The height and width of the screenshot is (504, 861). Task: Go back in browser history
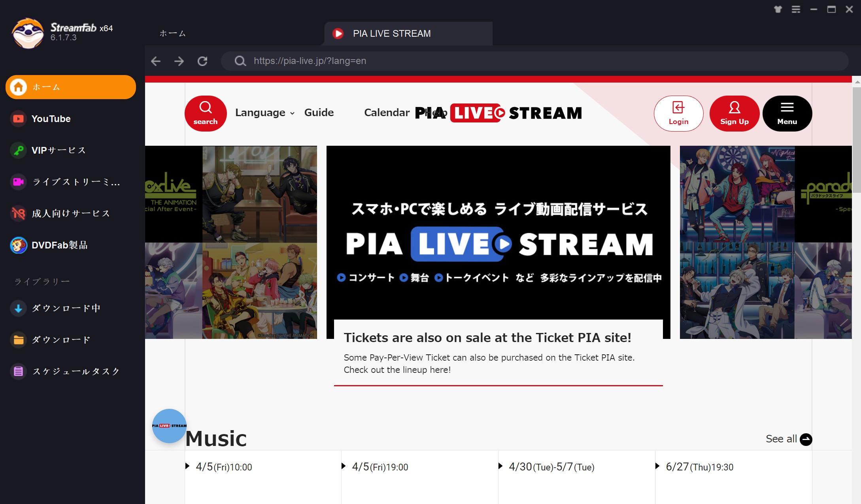156,61
